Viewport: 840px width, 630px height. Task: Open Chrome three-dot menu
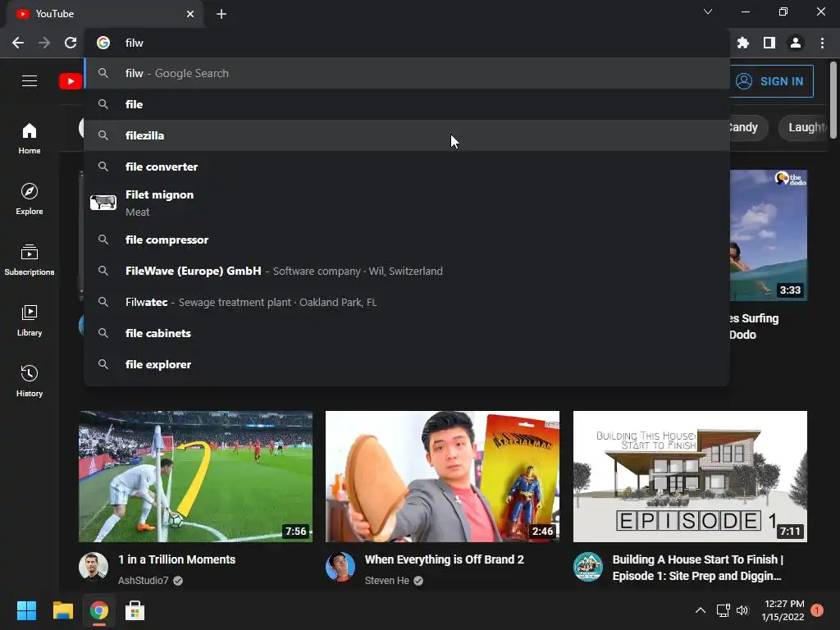[x=822, y=43]
